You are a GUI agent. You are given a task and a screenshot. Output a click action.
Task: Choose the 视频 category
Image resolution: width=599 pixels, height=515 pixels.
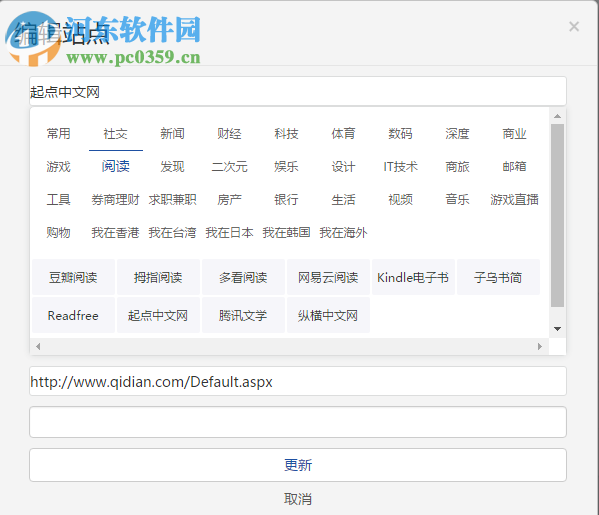coord(400,199)
